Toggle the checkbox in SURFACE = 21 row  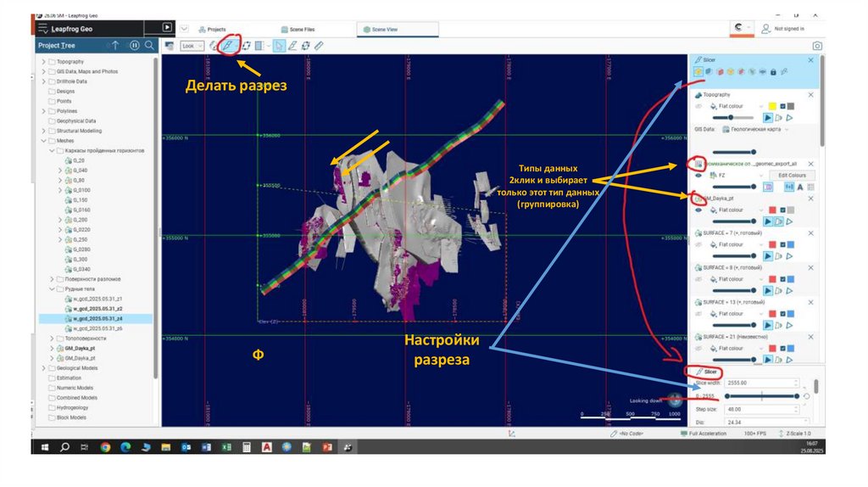point(782,349)
